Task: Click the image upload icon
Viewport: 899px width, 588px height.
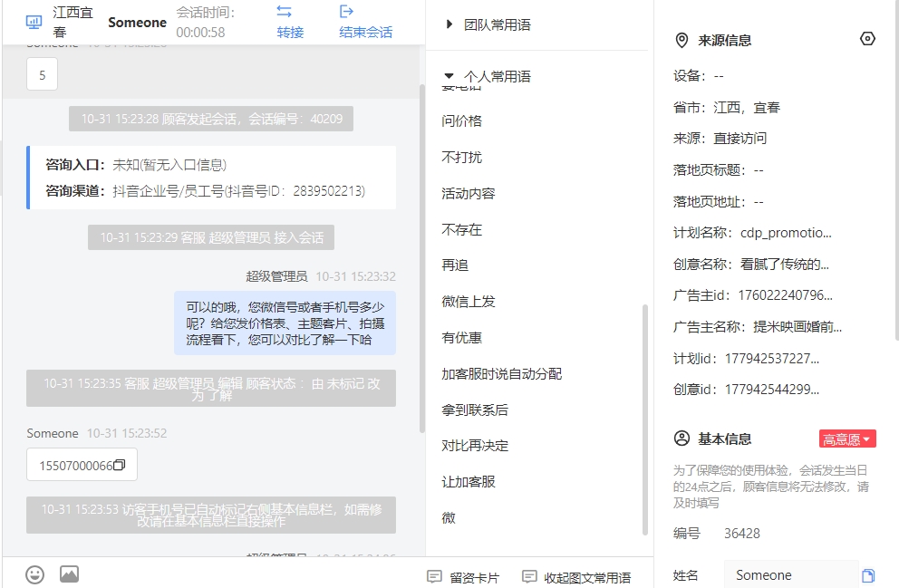Action: [x=70, y=574]
